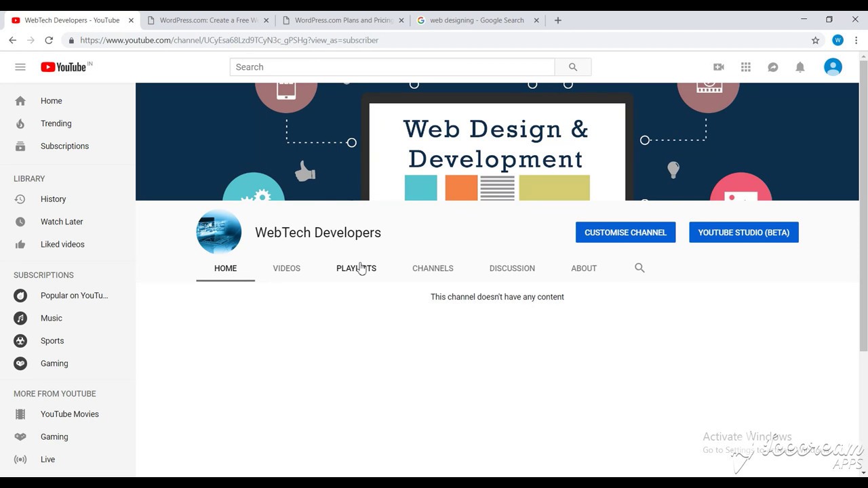Viewport: 868px width, 488px height.
Task: Switch to the PLAYLISTS channel tab
Action: click(356, 268)
